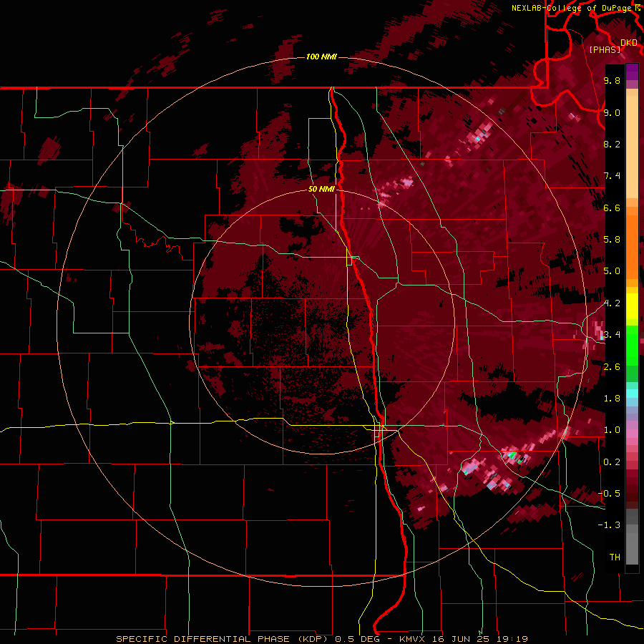The image size is (644, 644).
Task: Click the 50 NMI range ring label
Action: tap(321, 190)
